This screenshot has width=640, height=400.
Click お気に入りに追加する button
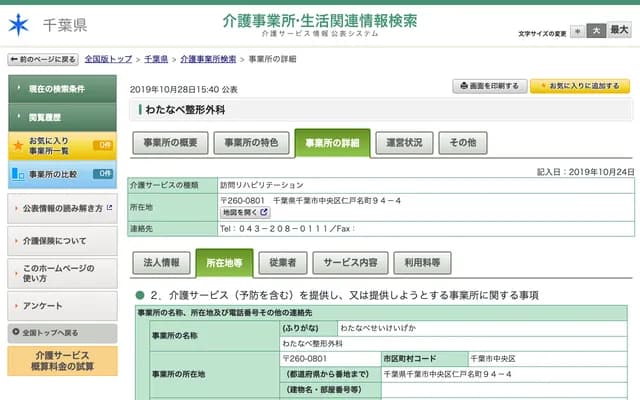pyautogui.click(x=580, y=86)
